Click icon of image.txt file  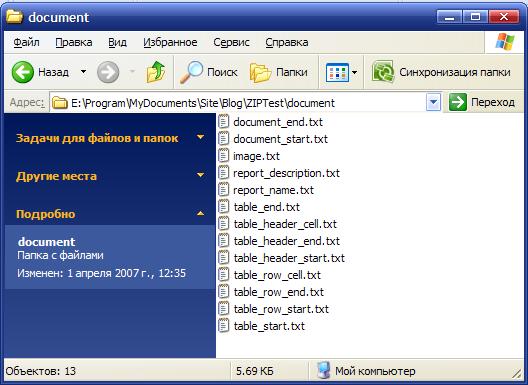tap(223, 156)
